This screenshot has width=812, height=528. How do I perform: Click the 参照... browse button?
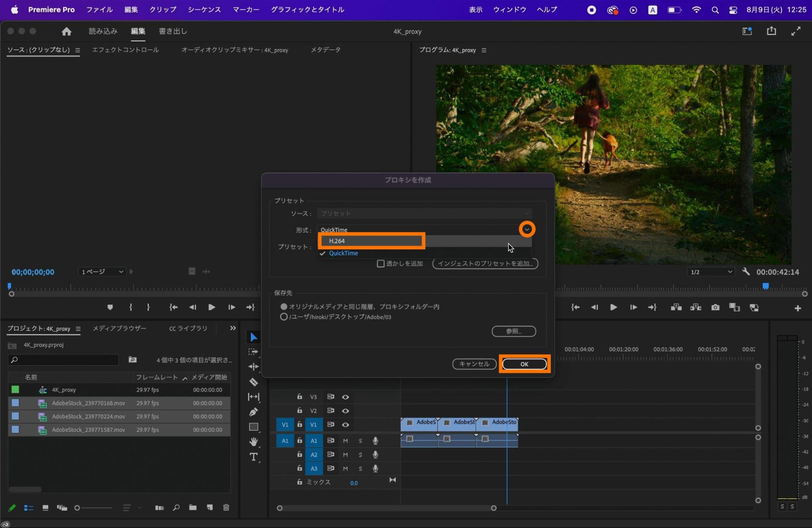(513, 331)
